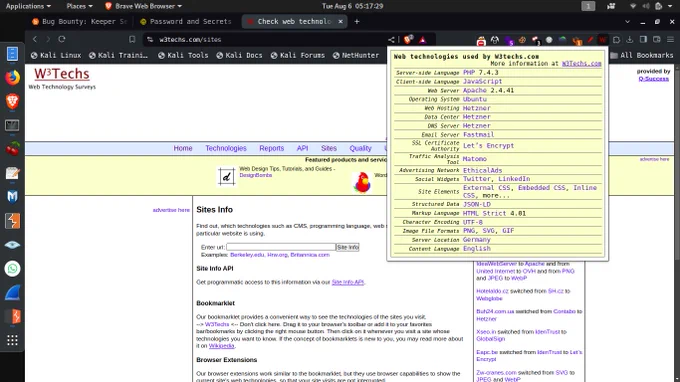
Task: Open the Applications menu
Action: (28, 6)
